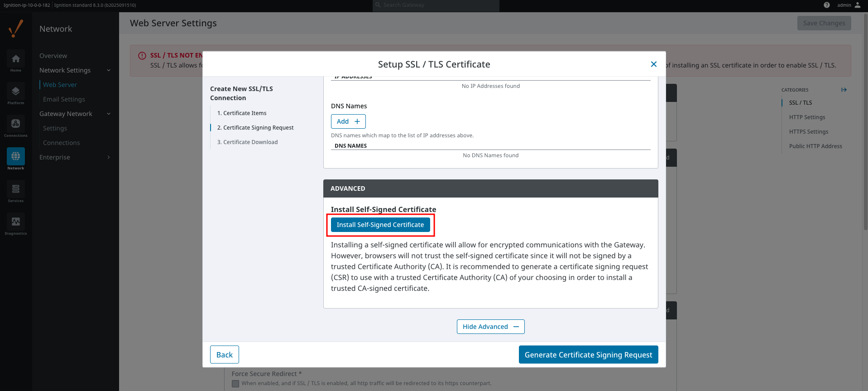
Task: Collapse the Gateway Network section
Action: tap(109, 114)
